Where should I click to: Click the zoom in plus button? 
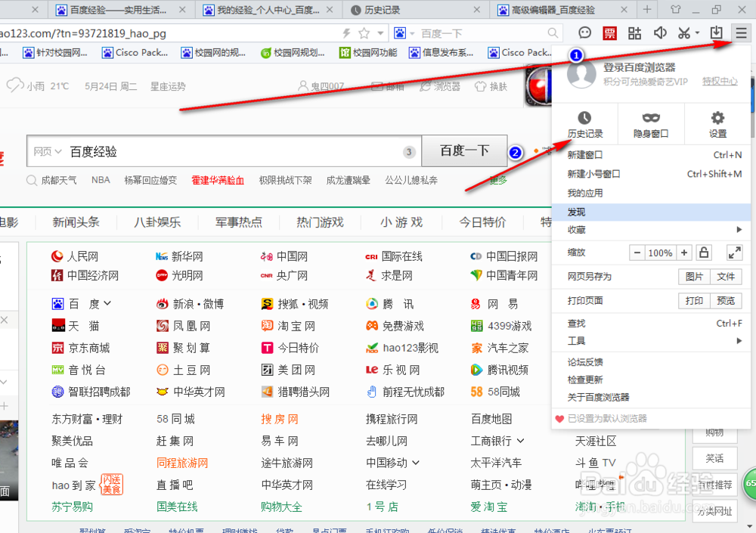pyautogui.click(x=683, y=253)
